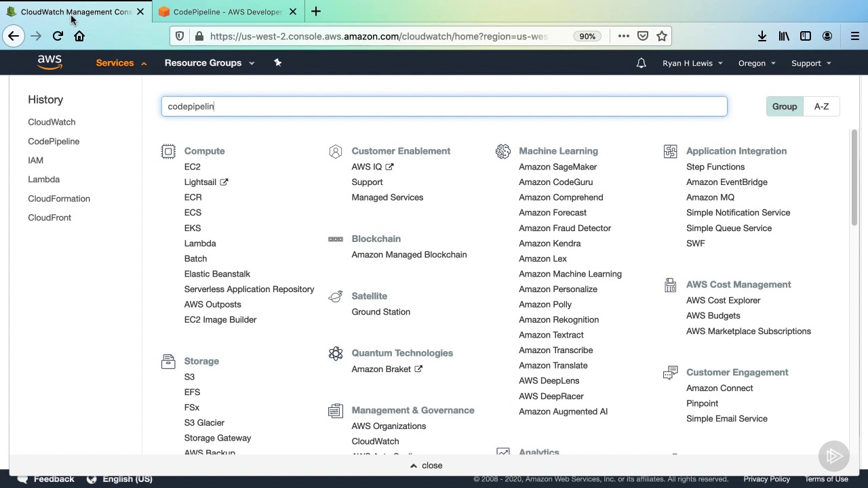
Task: Open Lightsail external service link
Action: click(206, 182)
